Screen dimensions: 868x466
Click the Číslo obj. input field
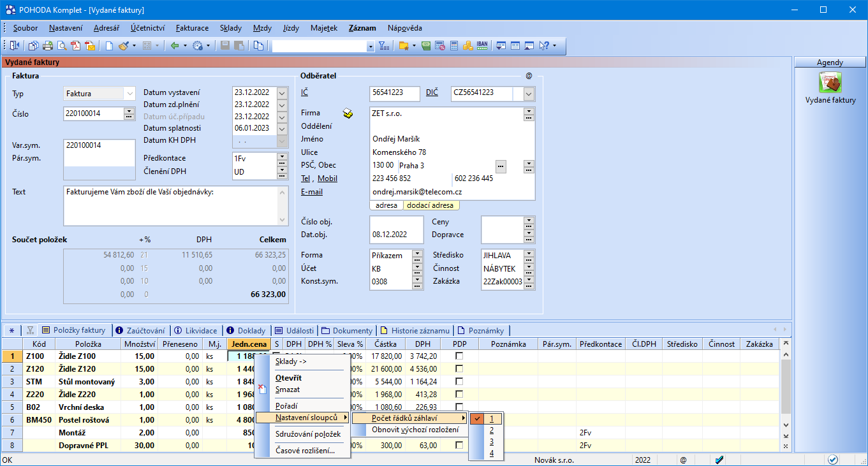tap(396, 222)
